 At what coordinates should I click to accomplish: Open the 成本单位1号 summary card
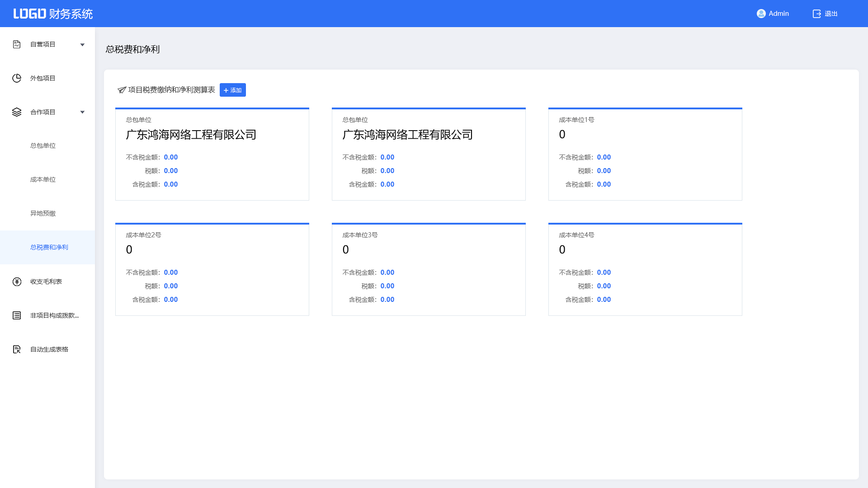pos(645,154)
